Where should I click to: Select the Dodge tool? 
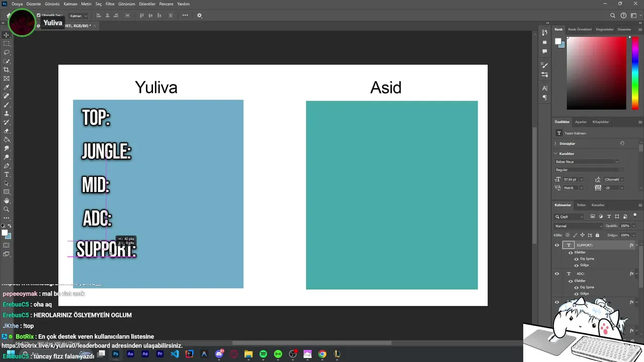[x=7, y=157]
